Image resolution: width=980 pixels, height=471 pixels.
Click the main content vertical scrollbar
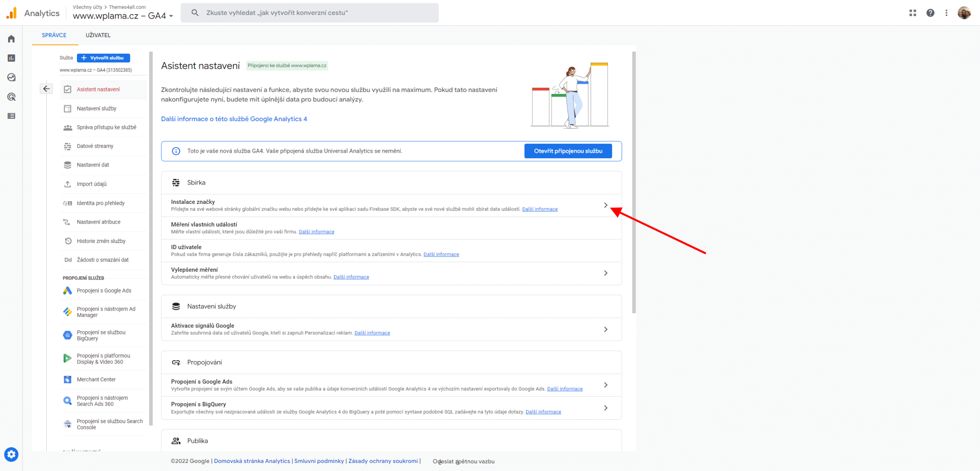(634, 182)
